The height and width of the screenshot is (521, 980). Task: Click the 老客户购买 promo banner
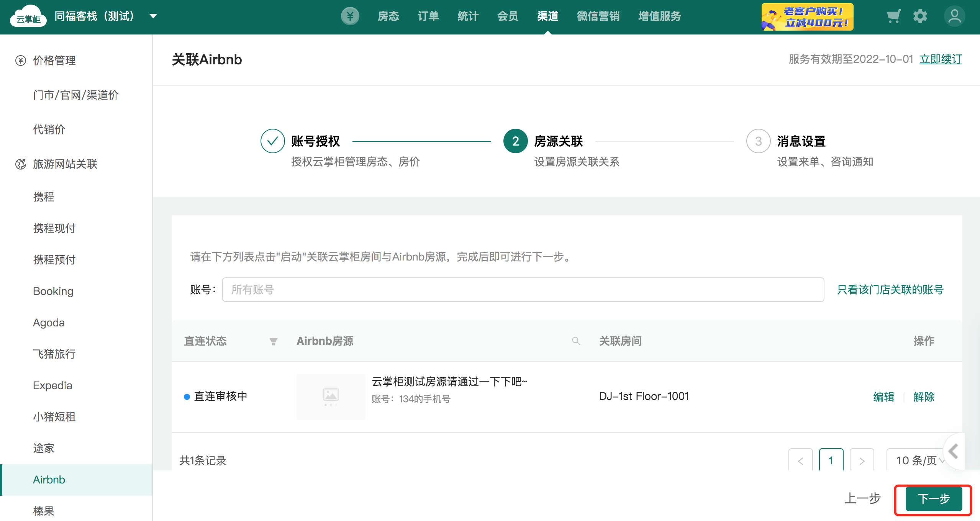coord(807,17)
